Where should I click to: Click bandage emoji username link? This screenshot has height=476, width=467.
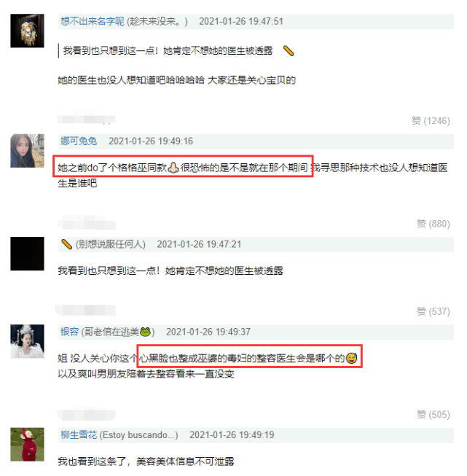pos(66,244)
